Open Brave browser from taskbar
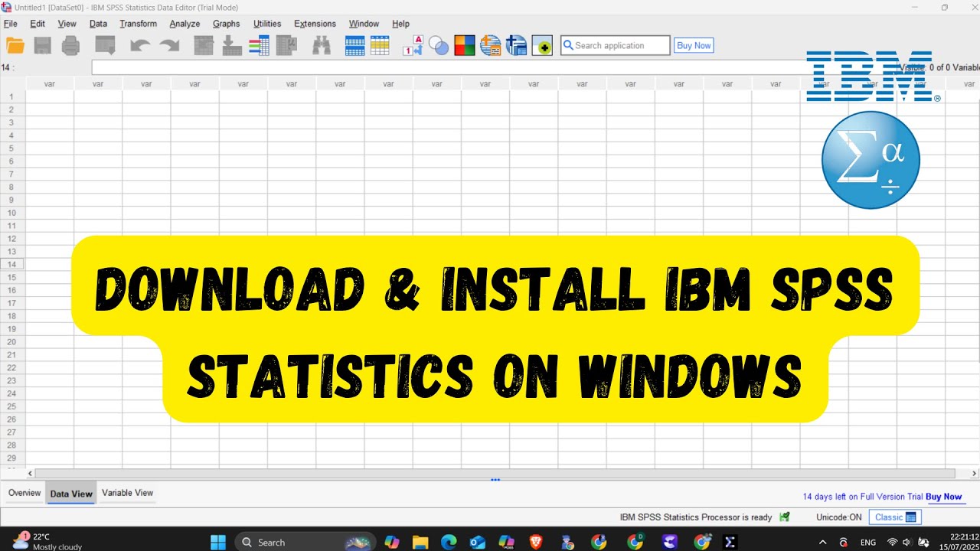The image size is (980, 551). [536, 542]
